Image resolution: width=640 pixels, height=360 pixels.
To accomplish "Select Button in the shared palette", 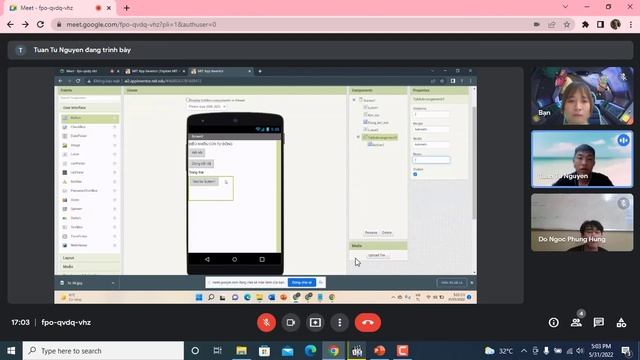I will pyautogui.click(x=90, y=118).
